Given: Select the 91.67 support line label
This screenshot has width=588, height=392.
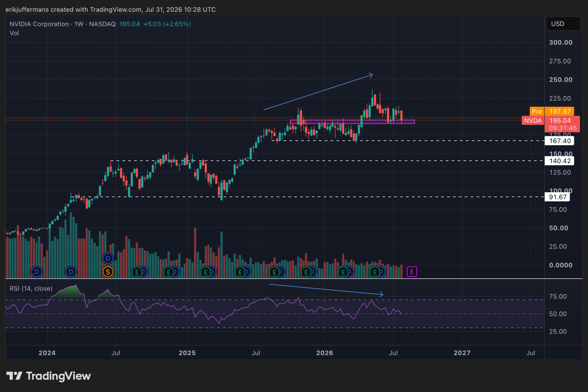Looking at the screenshot, I should (558, 197).
